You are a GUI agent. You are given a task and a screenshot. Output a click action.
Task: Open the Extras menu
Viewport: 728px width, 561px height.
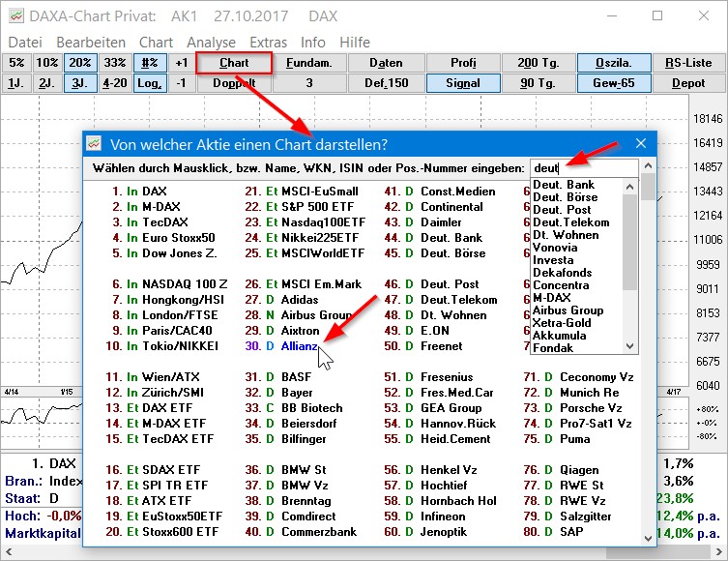[268, 43]
